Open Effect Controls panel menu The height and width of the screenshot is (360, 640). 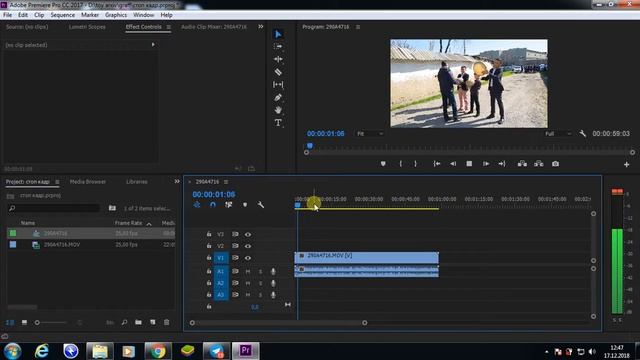[x=168, y=27]
